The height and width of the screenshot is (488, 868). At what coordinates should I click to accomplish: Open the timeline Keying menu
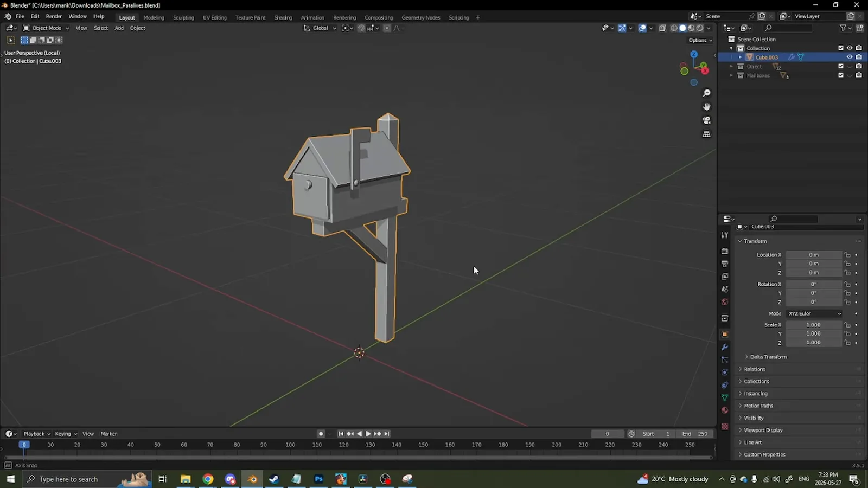pyautogui.click(x=66, y=434)
